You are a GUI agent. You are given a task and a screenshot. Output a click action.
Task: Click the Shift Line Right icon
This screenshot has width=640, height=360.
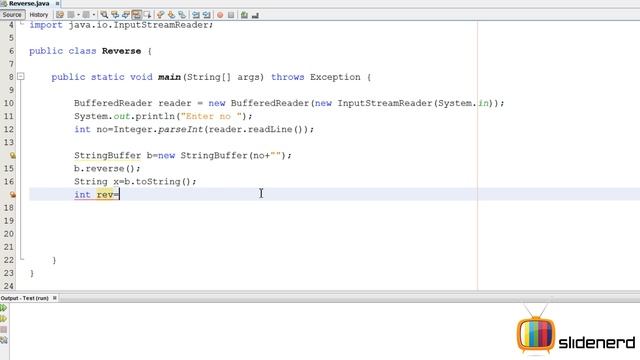pos(207,15)
